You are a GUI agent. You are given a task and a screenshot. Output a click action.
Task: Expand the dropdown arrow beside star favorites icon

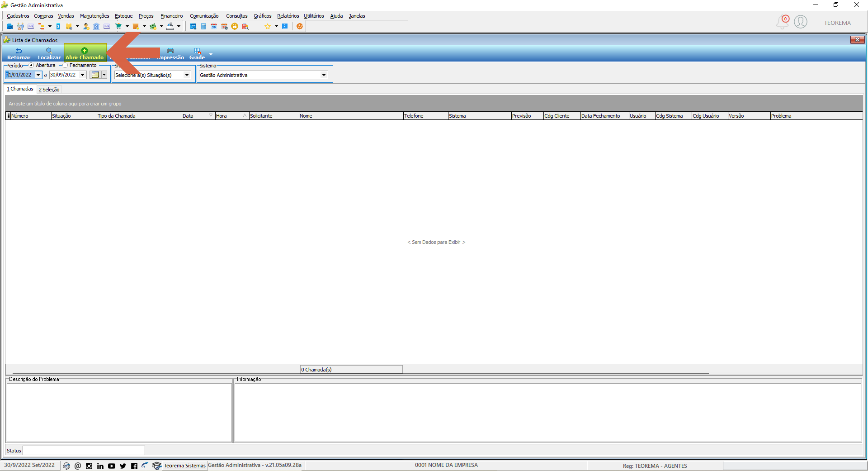pos(276,26)
